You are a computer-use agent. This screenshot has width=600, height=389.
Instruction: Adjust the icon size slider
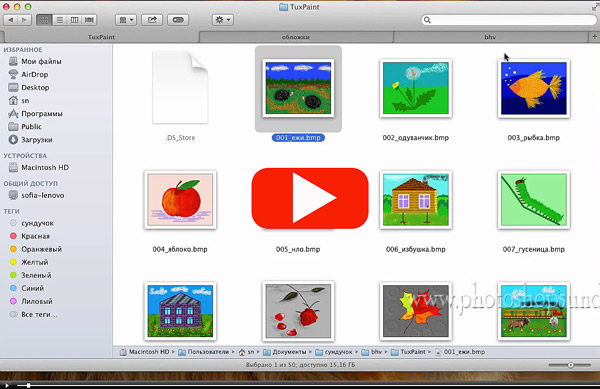570,365
